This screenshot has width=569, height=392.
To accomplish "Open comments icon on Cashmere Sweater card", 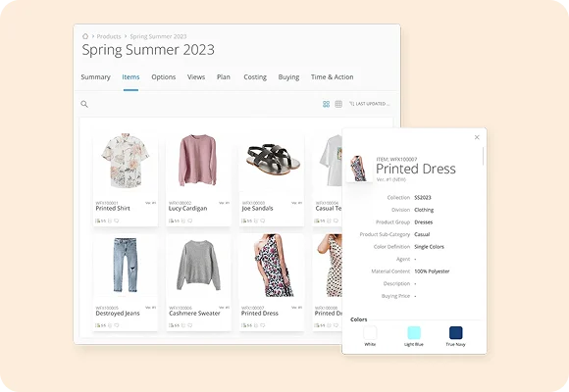I will [x=189, y=325].
